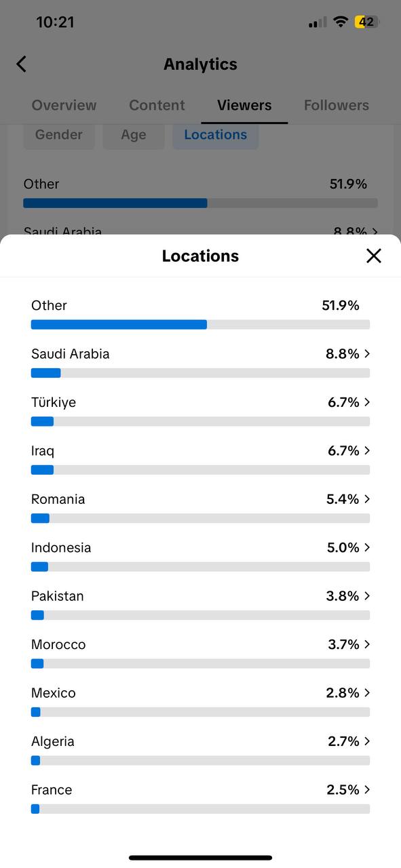Open Iraq details via its chevron
401x868 pixels.
(x=367, y=450)
